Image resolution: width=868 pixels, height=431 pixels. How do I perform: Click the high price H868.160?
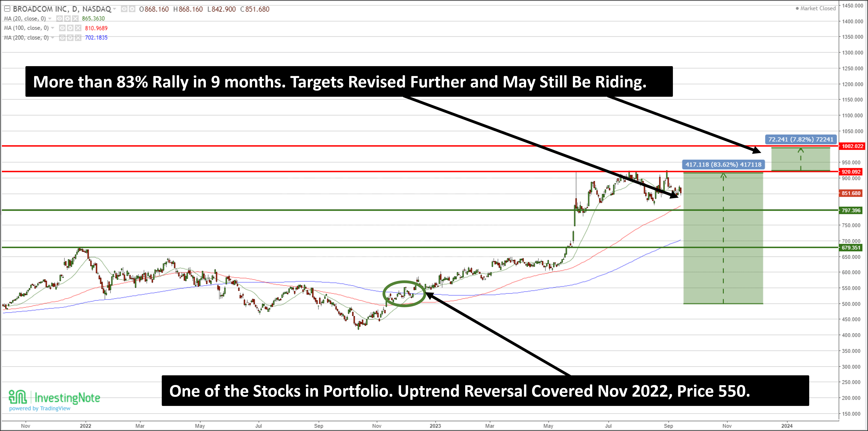188,9
